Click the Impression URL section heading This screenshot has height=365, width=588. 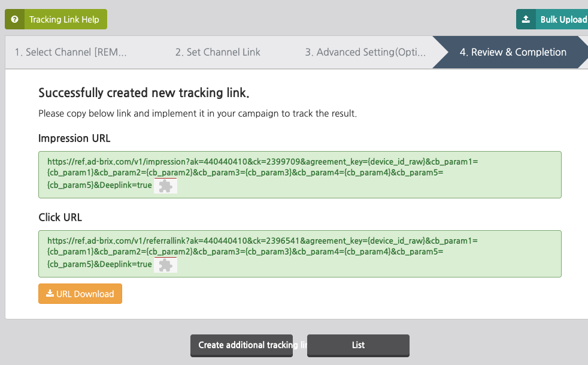74,138
